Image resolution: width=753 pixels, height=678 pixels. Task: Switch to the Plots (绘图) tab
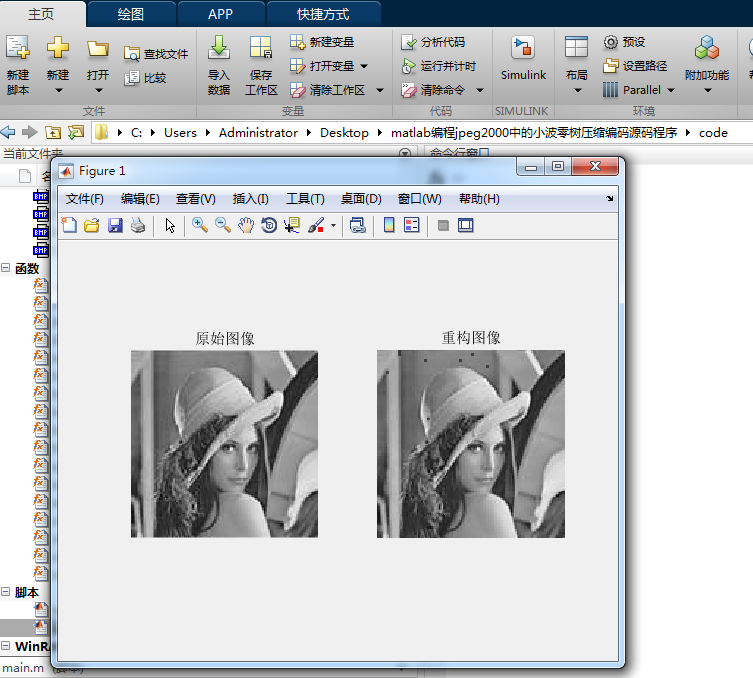click(x=131, y=14)
